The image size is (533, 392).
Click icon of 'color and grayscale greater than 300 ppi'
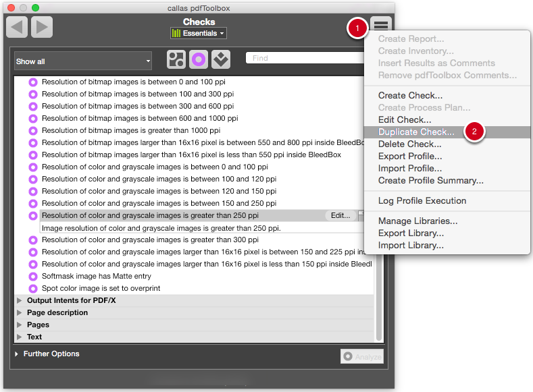pyautogui.click(x=33, y=240)
